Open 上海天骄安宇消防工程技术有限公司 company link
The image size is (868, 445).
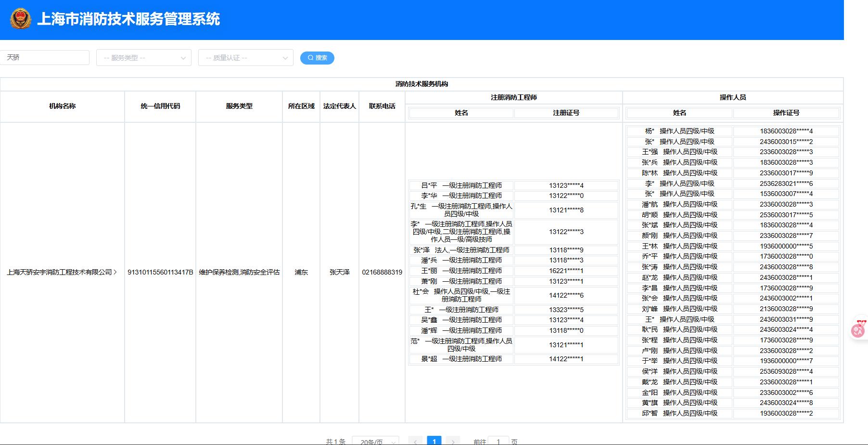59,272
